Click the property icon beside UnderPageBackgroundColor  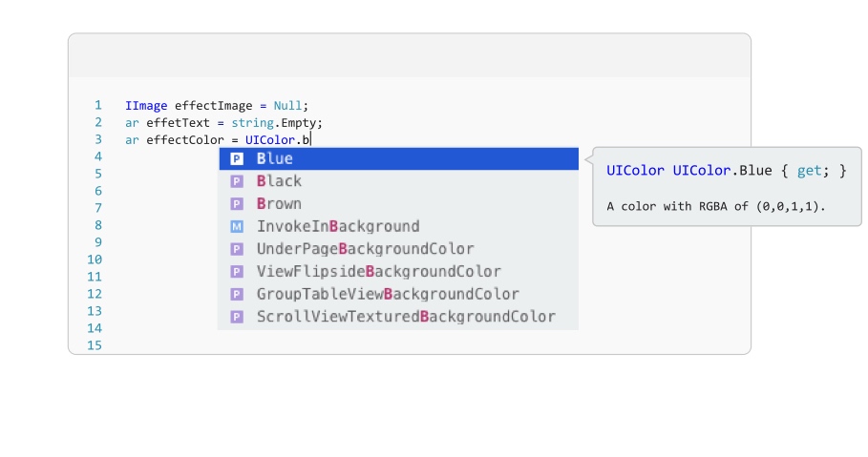(237, 249)
